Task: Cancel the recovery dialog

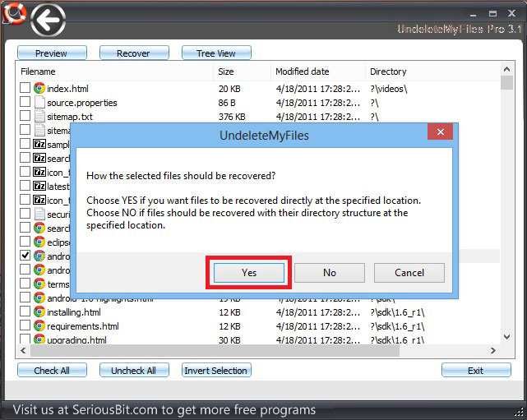Action: point(409,273)
